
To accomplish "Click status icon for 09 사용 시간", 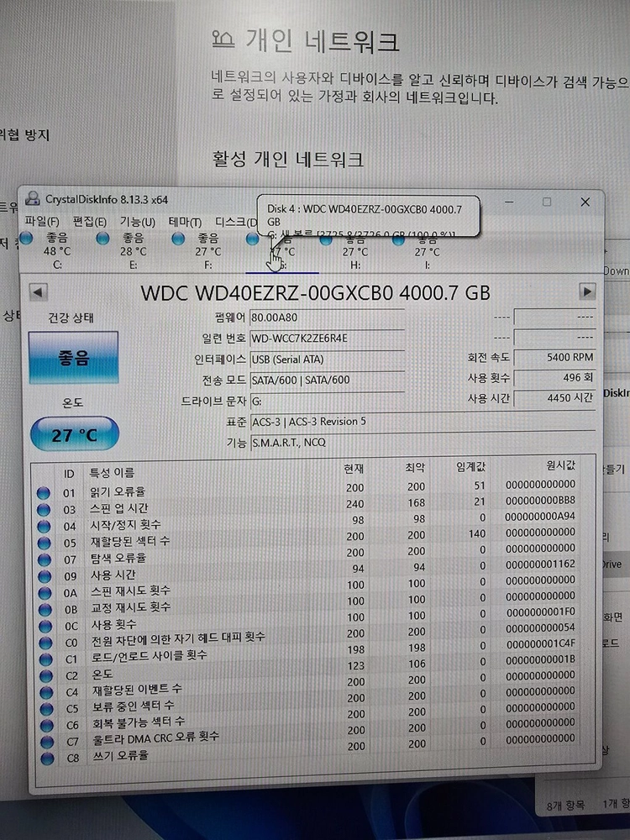I will [x=45, y=576].
